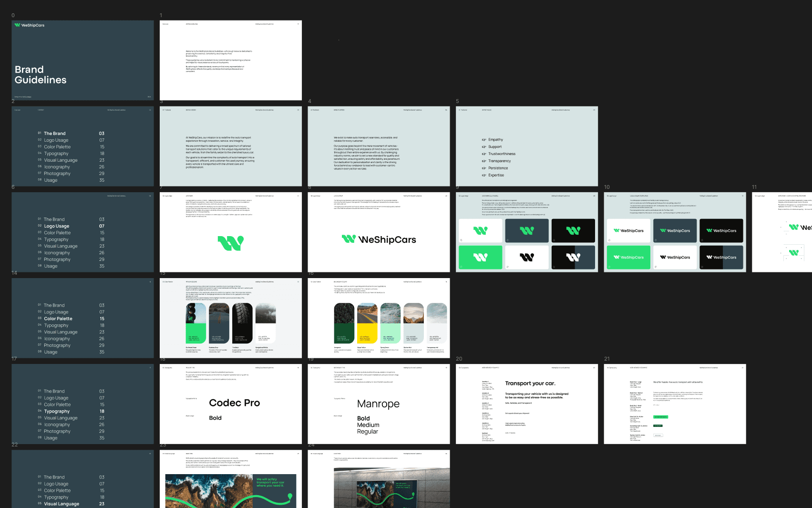812x508 pixels.
Task: Click the Regular weight label under Manrope
Action: 368,432
